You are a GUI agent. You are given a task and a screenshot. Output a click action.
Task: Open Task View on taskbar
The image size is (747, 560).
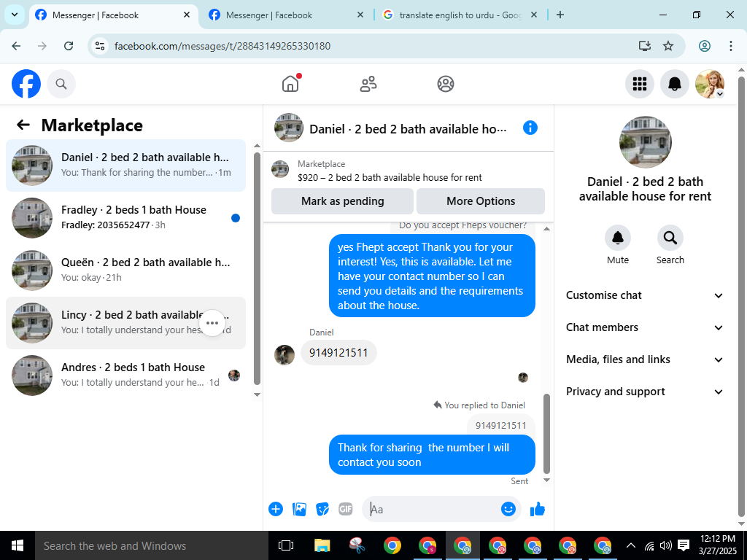click(286, 545)
